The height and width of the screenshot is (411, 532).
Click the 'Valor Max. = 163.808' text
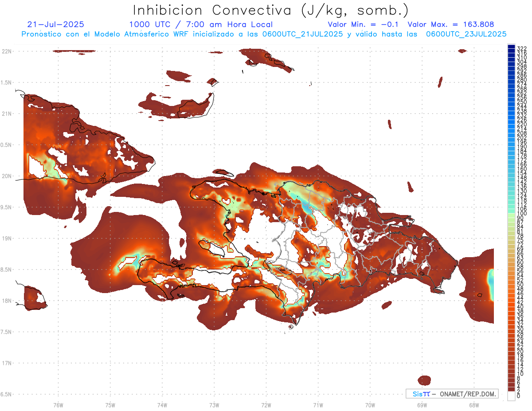pyautogui.click(x=451, y=24)
